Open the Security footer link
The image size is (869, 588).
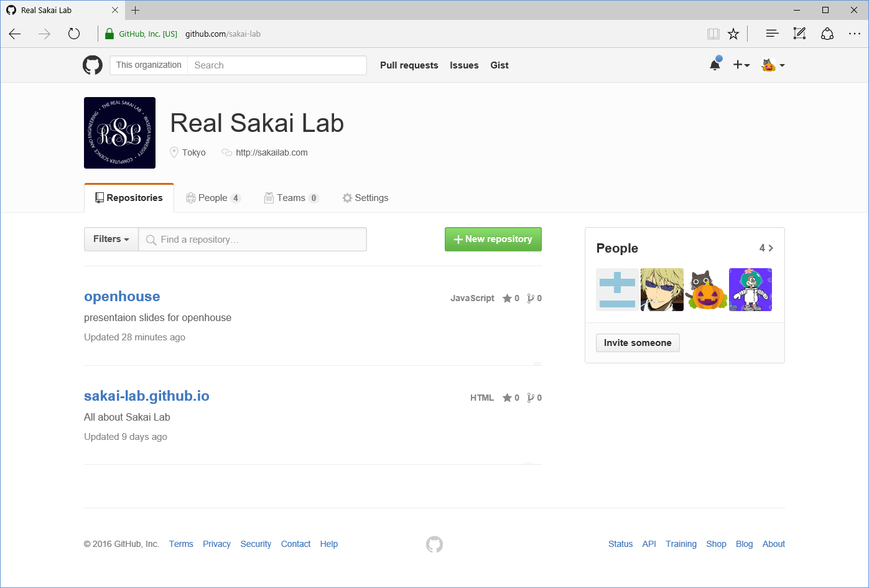coord(256,544)
